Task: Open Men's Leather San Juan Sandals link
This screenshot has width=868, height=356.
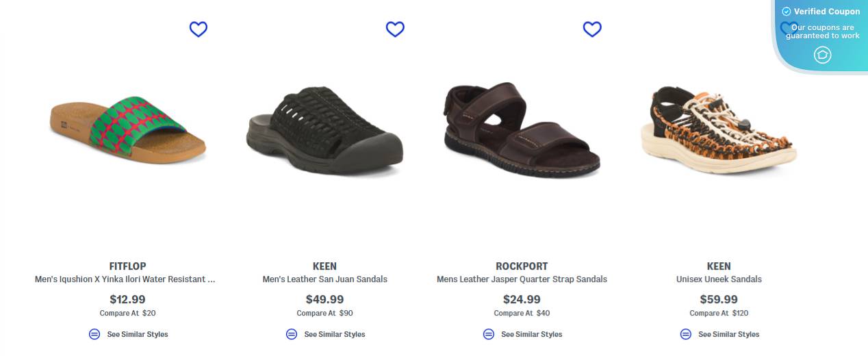Action: point(324,279)
